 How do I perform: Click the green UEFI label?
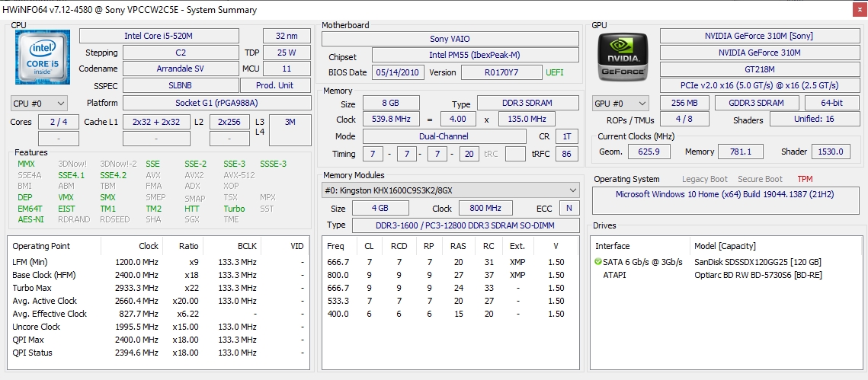point(556,72)
